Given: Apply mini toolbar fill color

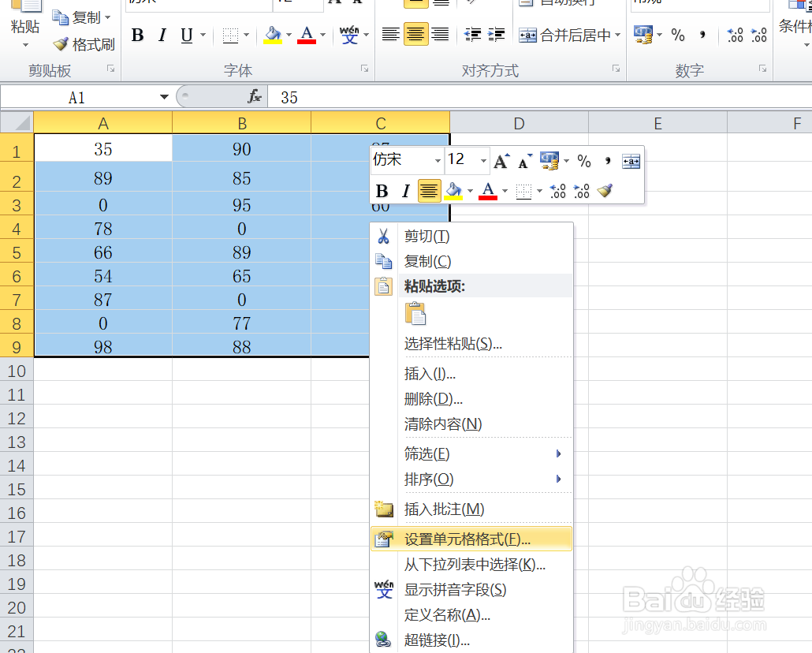Looking at the screenshot, I should click(x=453, y=191).
